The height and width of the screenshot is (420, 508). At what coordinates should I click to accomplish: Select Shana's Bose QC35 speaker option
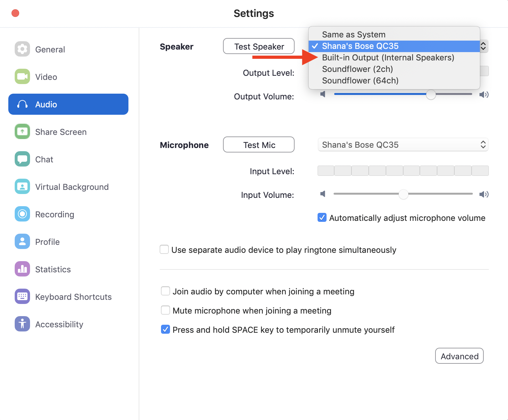394,46
